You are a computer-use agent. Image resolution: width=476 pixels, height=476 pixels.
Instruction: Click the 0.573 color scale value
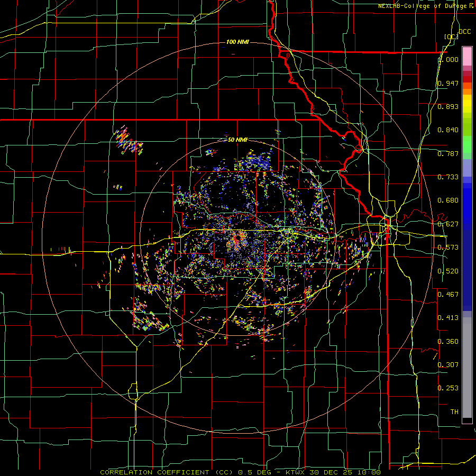point(448,248)
